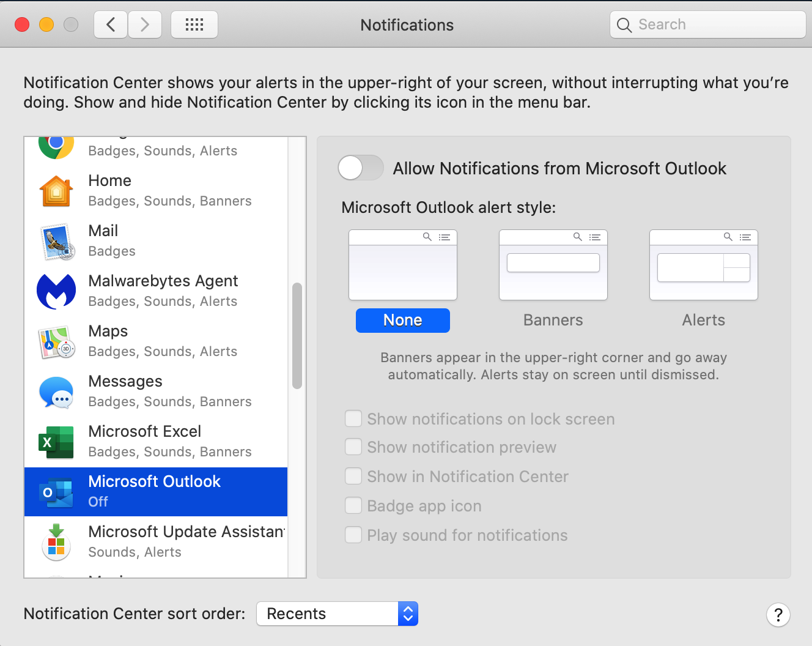Select Maps in the app list
Screen dimensions: 812x646
tap(156, 341)
